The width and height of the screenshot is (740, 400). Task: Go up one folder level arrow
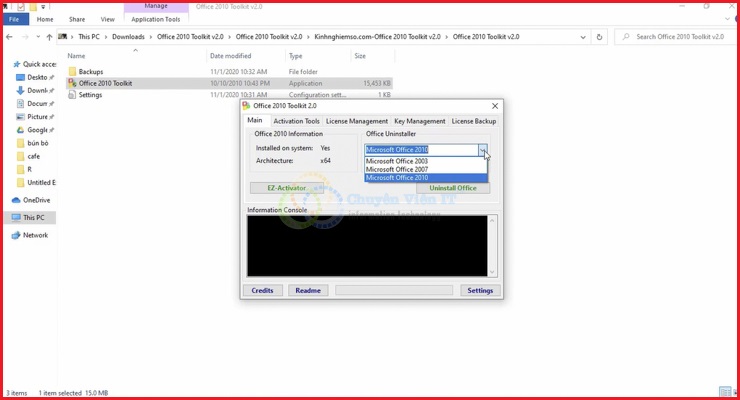point(49,37)
